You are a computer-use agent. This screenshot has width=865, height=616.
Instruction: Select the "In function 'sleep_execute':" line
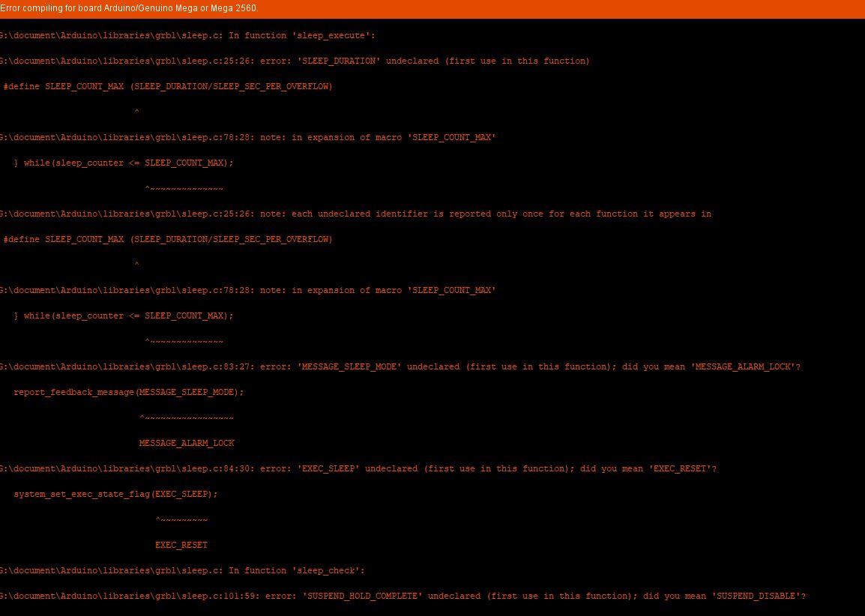pyautogui.click(x=187, y=36)
